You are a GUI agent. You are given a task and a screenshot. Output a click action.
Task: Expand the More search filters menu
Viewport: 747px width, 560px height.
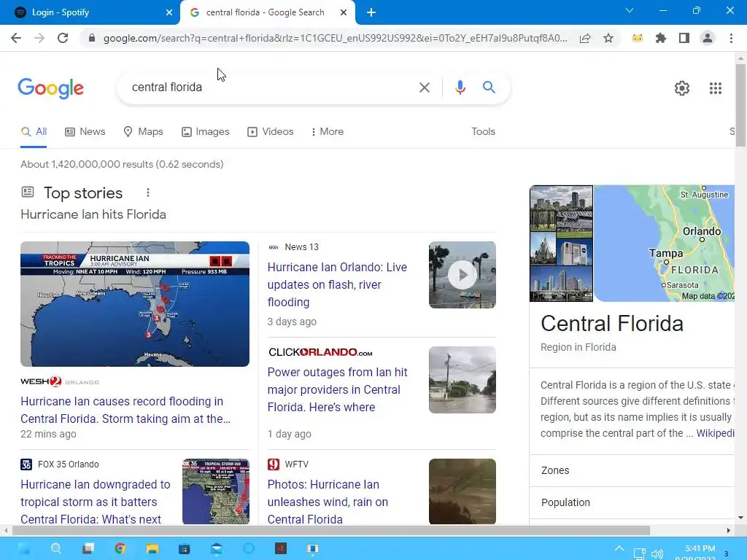point(327,132)
